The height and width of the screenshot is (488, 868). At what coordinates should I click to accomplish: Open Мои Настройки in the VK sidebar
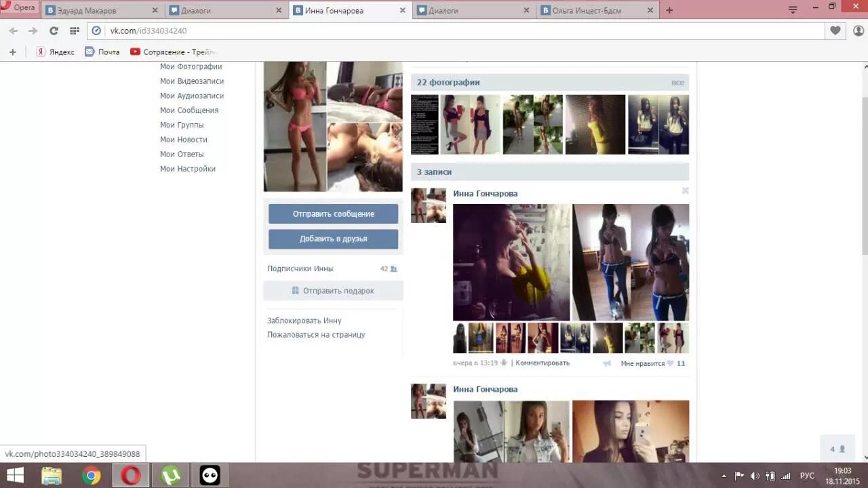(x=187, y=169)
